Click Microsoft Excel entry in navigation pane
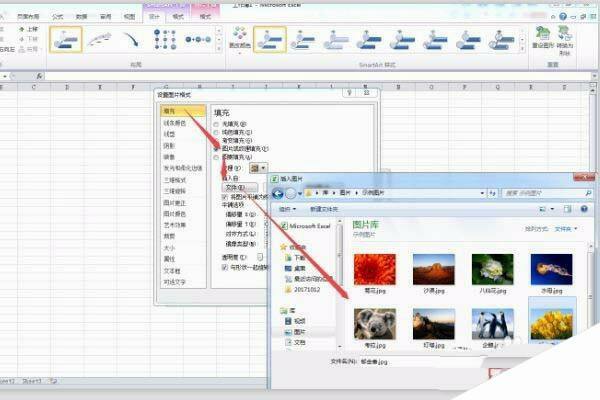The image size is (600, 400). (306, 226)
